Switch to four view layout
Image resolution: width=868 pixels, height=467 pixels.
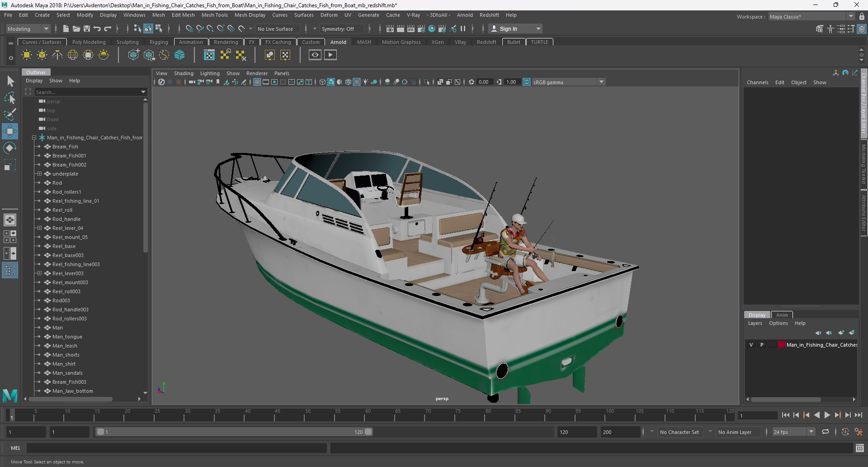[10, 237]
